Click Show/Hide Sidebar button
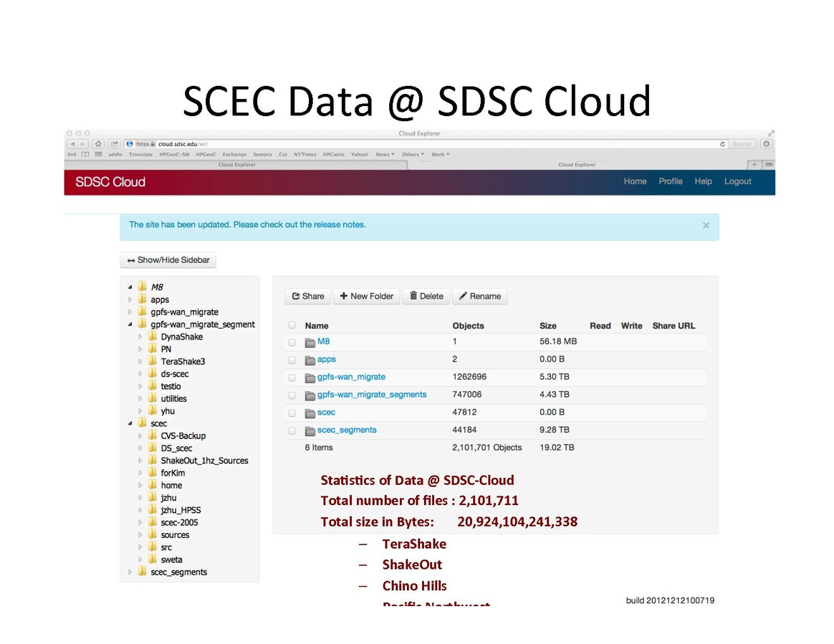 click(x=168, y=260)
